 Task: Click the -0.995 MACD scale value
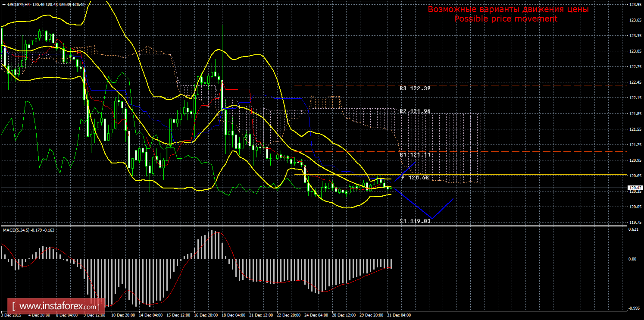pos(634,308)
